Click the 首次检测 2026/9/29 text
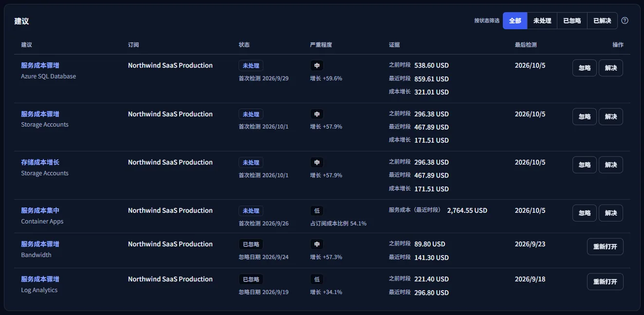The width and height of the screenshot is (644, 315). point(263,78)
